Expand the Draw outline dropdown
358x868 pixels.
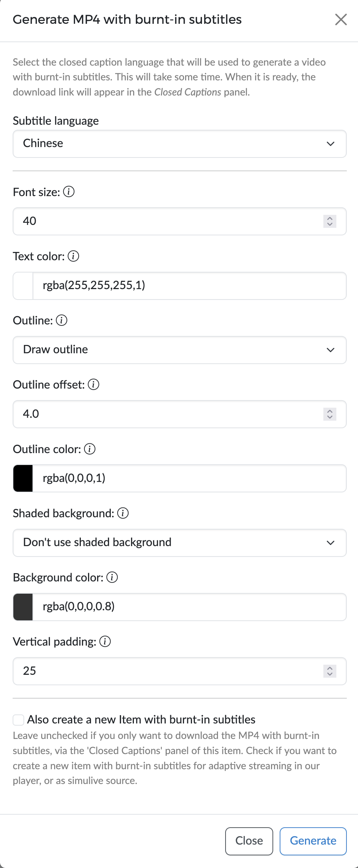(180, 350)
